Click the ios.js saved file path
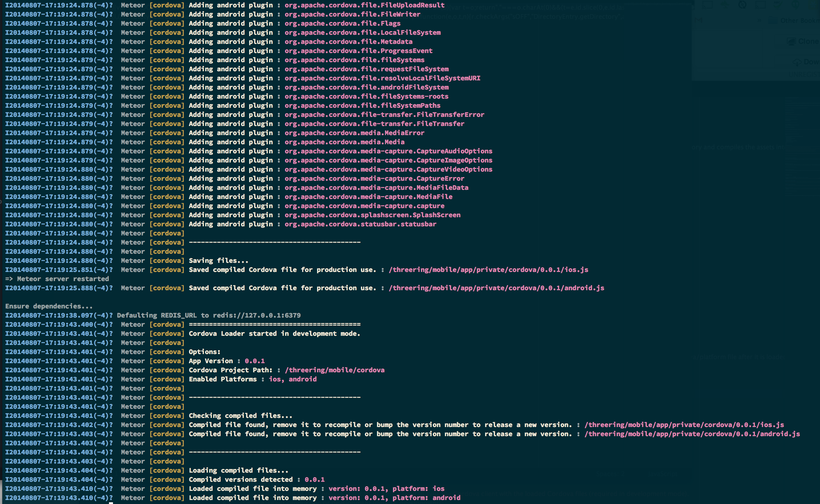 pyautogui.click(x=488, y=270)
